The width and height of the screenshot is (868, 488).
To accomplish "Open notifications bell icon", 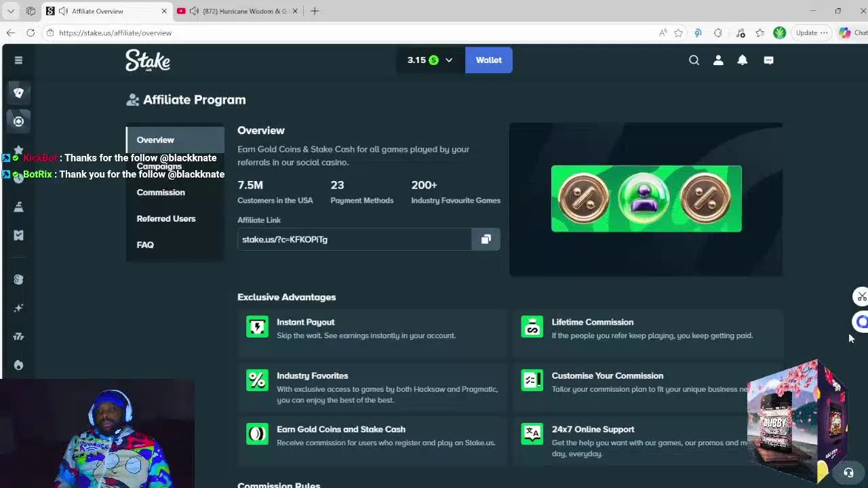I will (x=743, y=60).
